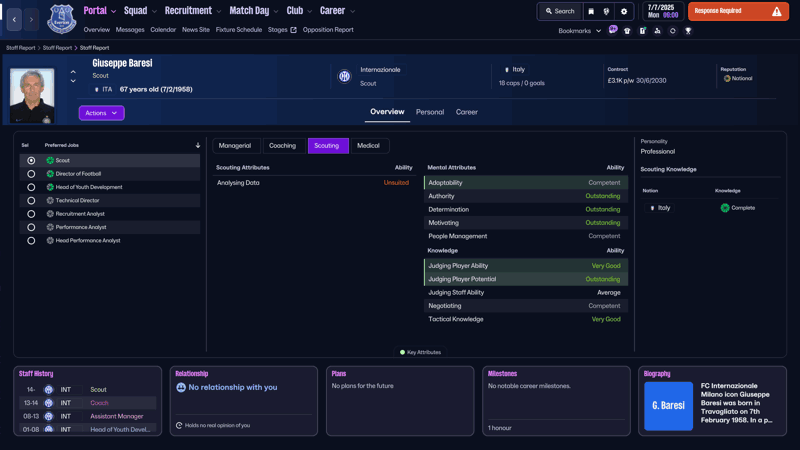Click Giuseppe Baresi's profile photo
800x450 pixels.
(32, 95)
